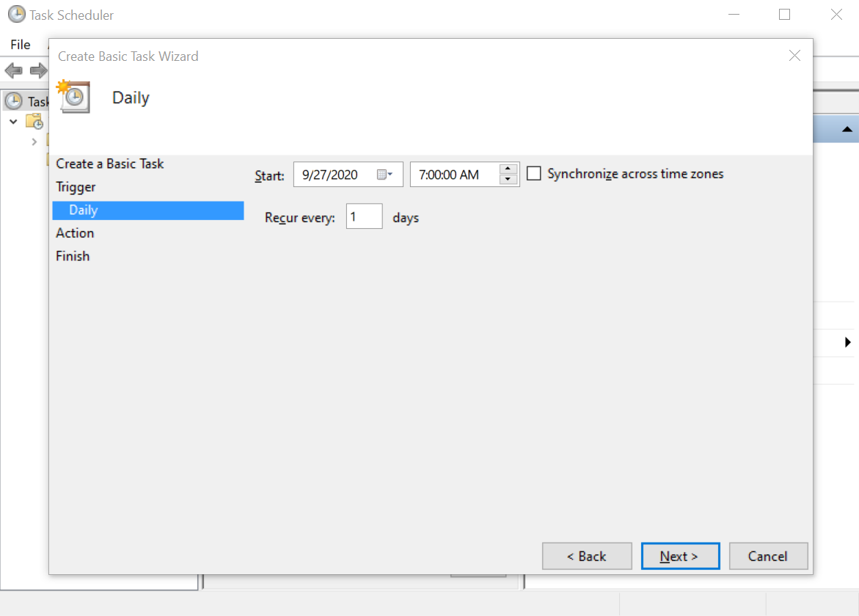
Task: Increase start time with up spinner
Action: point(508,169)
